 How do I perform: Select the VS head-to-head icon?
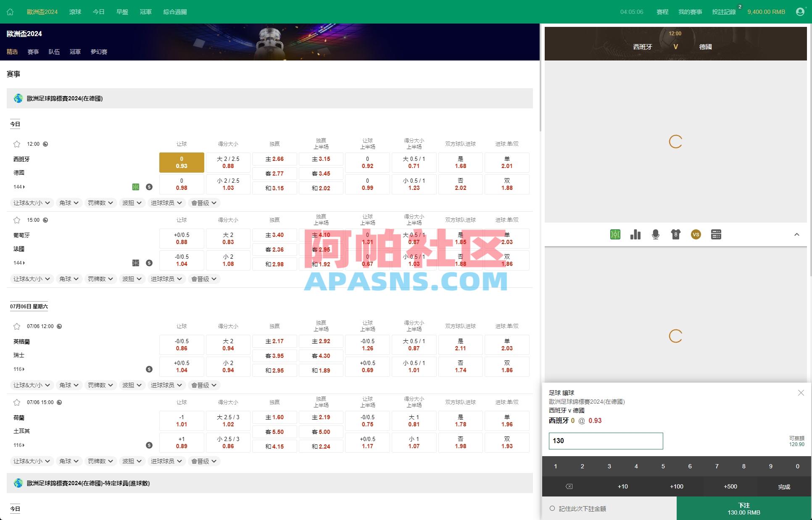pos(696,234)
